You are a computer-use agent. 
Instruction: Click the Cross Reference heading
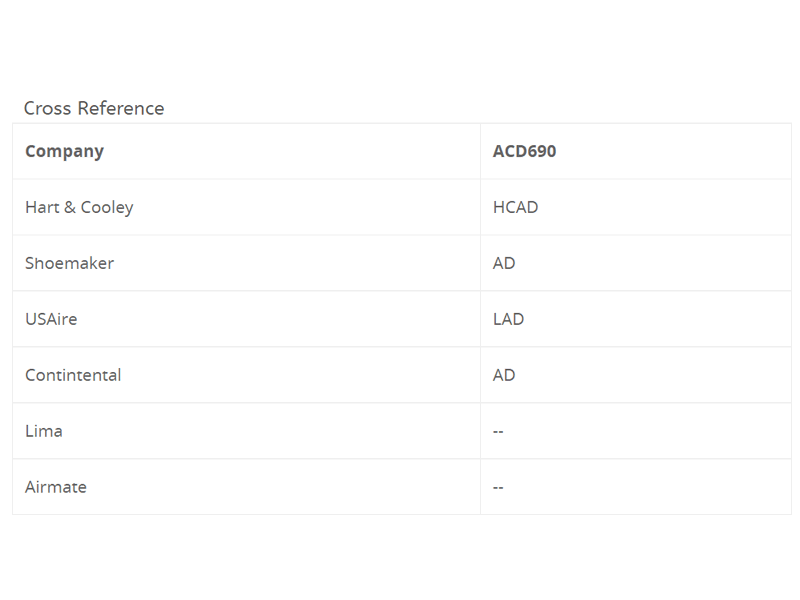94,108
